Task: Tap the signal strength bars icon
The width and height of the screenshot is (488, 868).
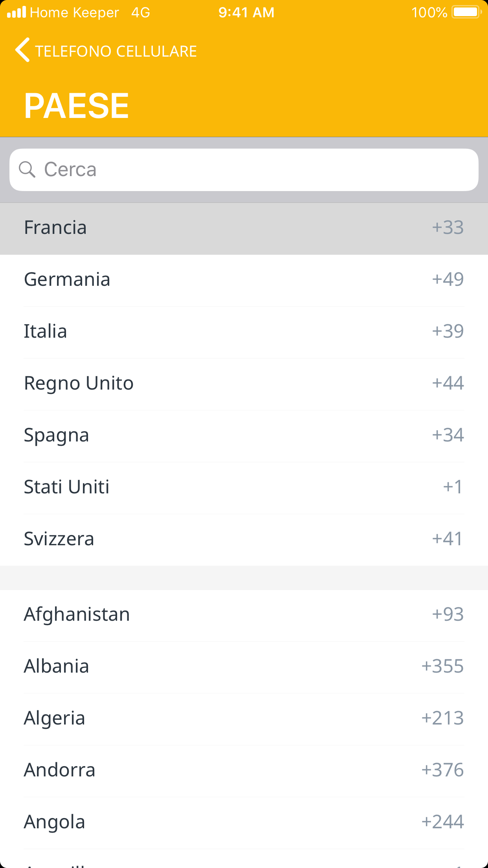Action: (x=17, y=12)
